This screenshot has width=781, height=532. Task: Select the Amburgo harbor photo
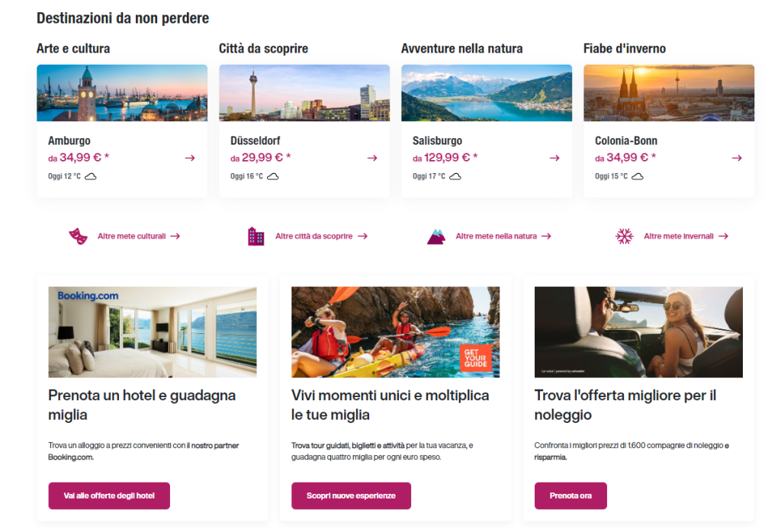click(x=122, y=93)
